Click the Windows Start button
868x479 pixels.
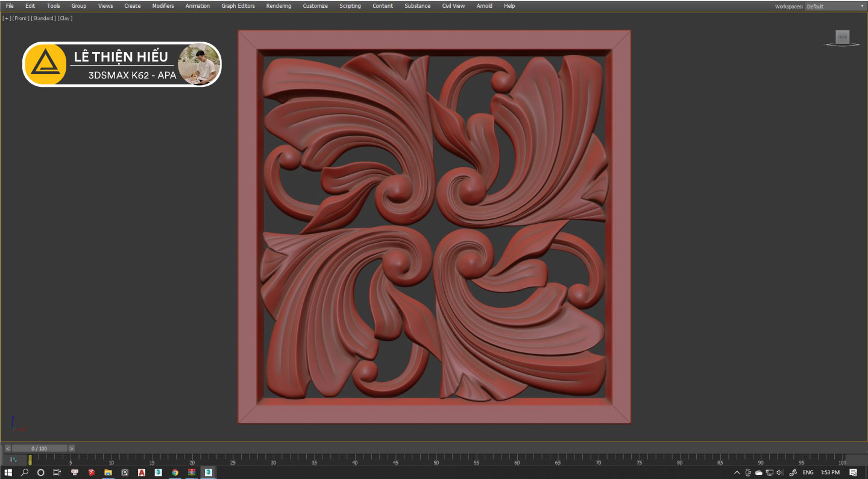8,472
